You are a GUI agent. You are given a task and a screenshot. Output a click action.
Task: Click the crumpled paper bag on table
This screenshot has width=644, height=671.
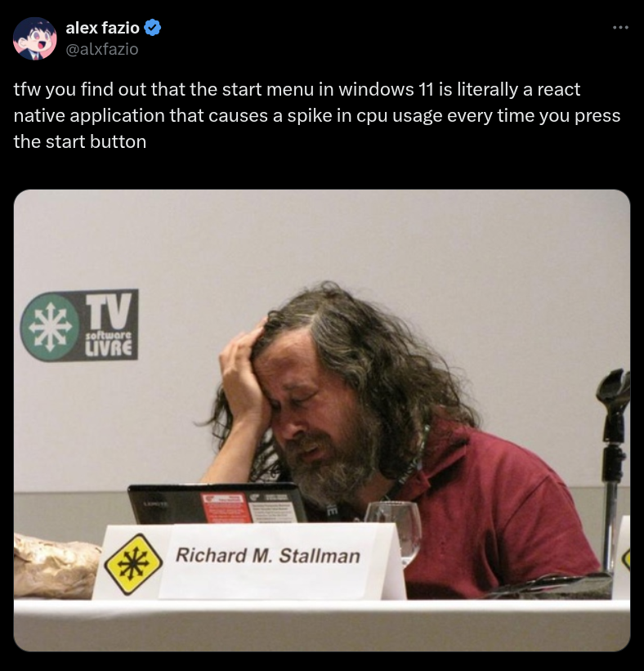point(55,565)
